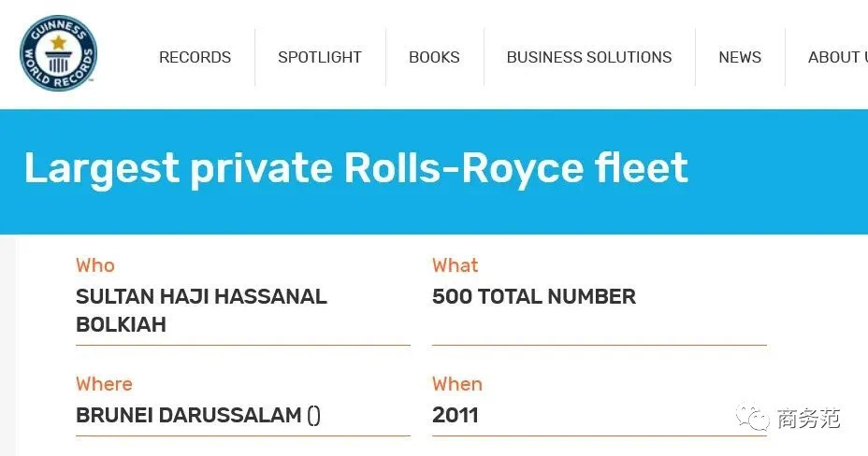
Task: Open the Business Solutions menu
Action: [589, 57]
